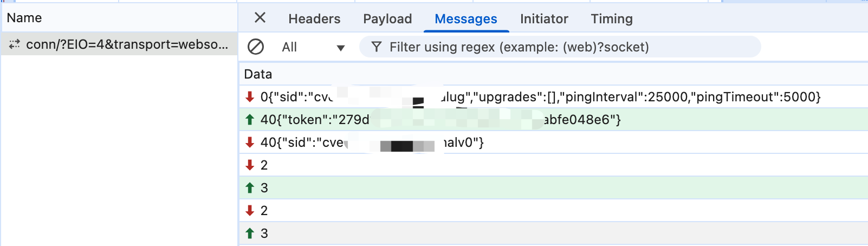Click the green arrow on the token message
Viewport: 868px width, 246px height.
click(250, 120)
